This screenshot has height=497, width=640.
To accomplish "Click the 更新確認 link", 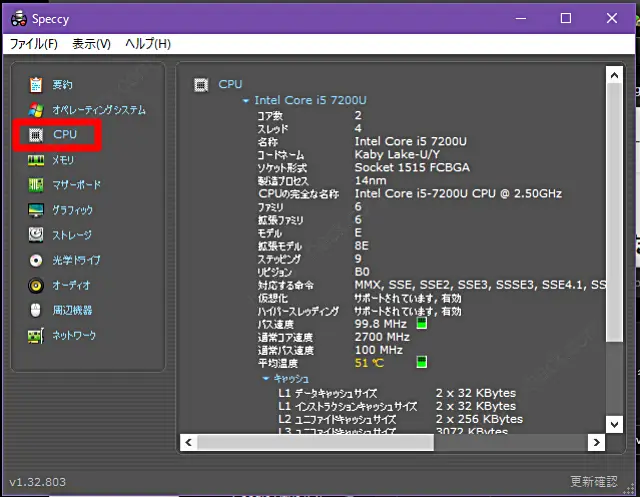I will pyautogui.click(x=594, y=481).
